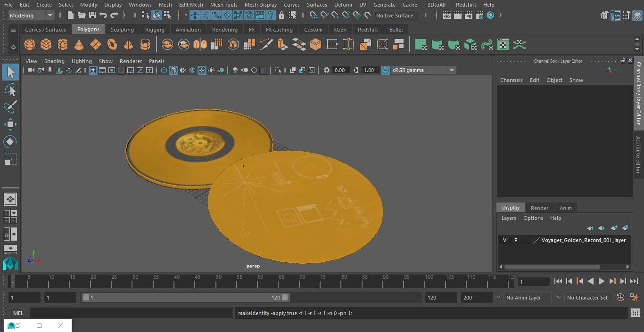Toggle auto keyframe button
The width and height of the screenshot is (644, 332).
620,298
